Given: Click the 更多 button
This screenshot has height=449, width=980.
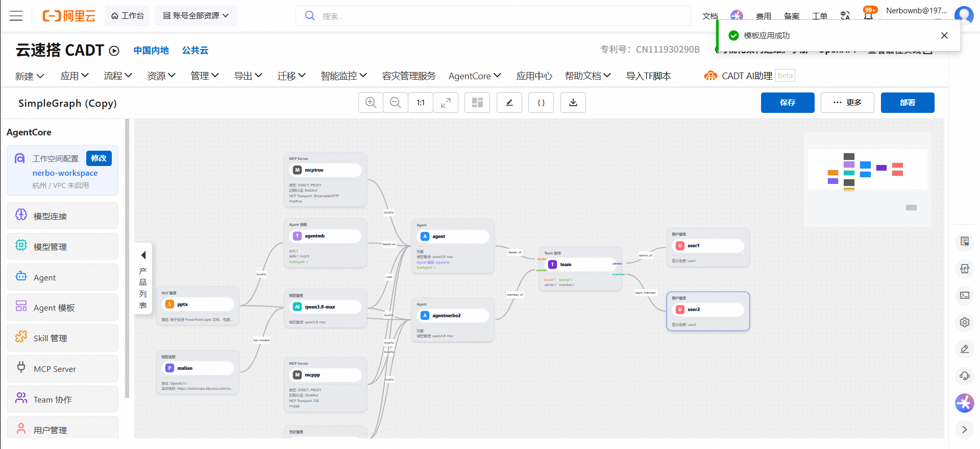Looking at the screenshot, I should point(847,103).
